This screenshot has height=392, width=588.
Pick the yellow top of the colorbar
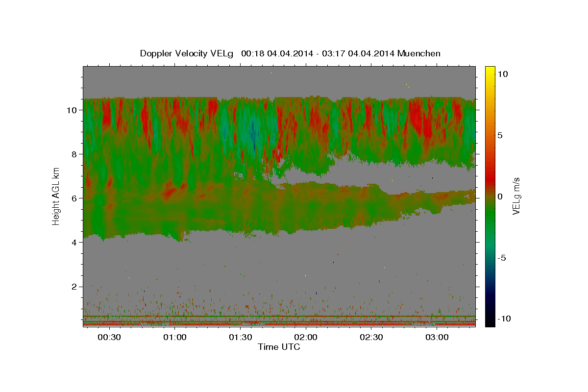pos(490,70)
